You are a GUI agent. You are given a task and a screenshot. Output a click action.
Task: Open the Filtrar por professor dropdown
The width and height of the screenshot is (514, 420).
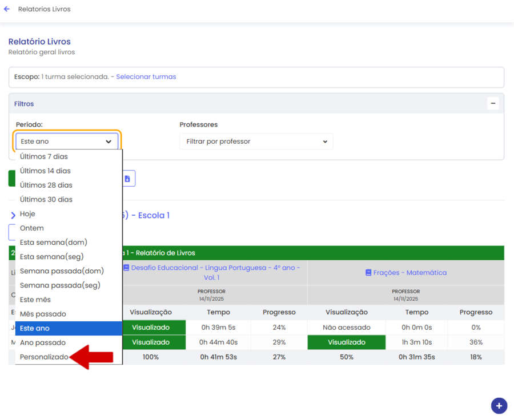click(x=256, y=142)
